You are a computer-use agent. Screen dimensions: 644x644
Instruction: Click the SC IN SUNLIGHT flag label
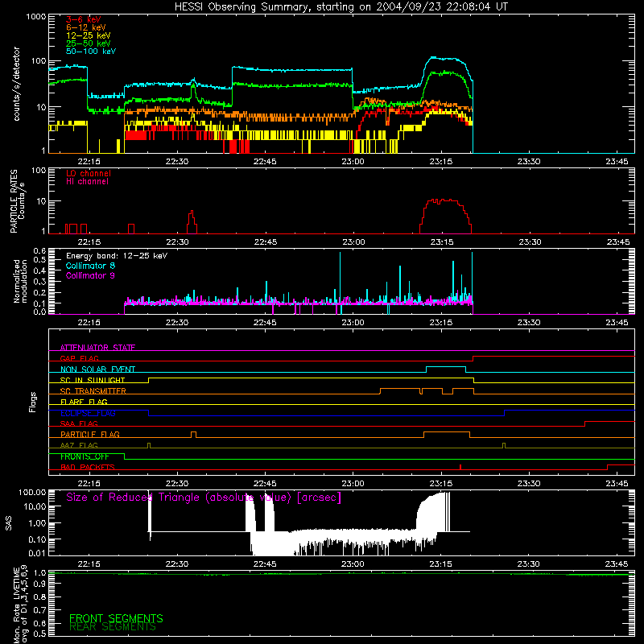click(93, 380)
